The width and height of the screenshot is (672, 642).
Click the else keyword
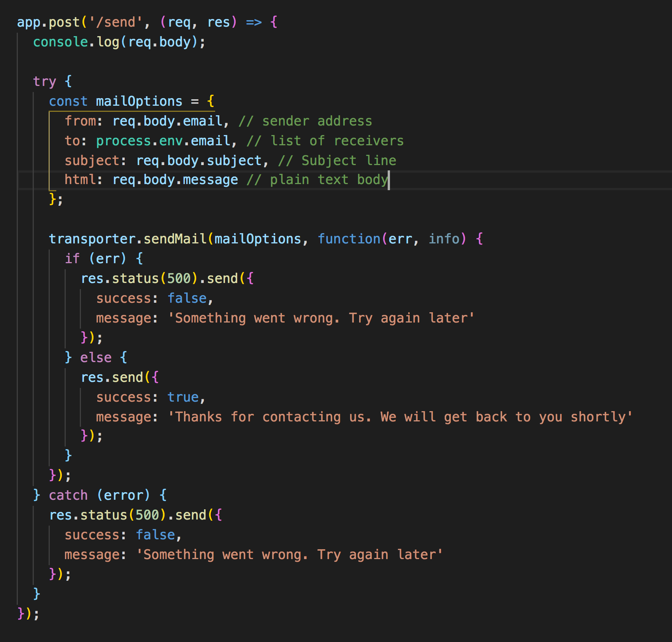pyautogui.click(x=96, y=357)
